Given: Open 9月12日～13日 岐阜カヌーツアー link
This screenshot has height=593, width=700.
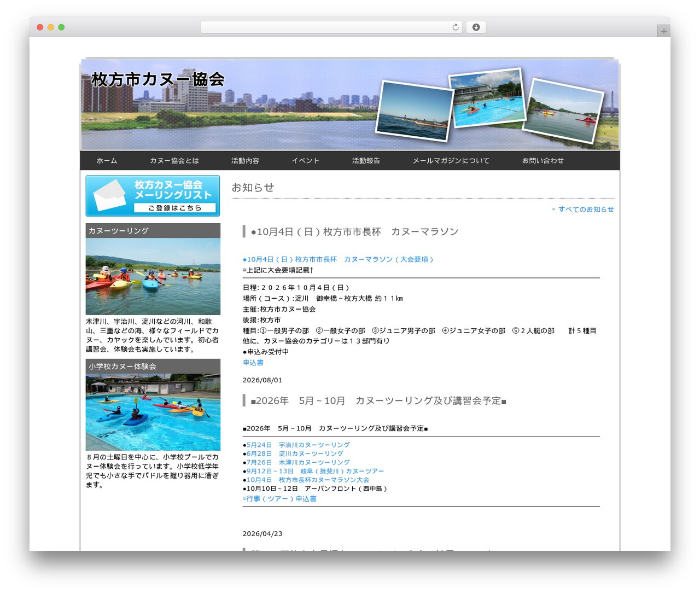Looking at the screenshot, I should [315, 472].
